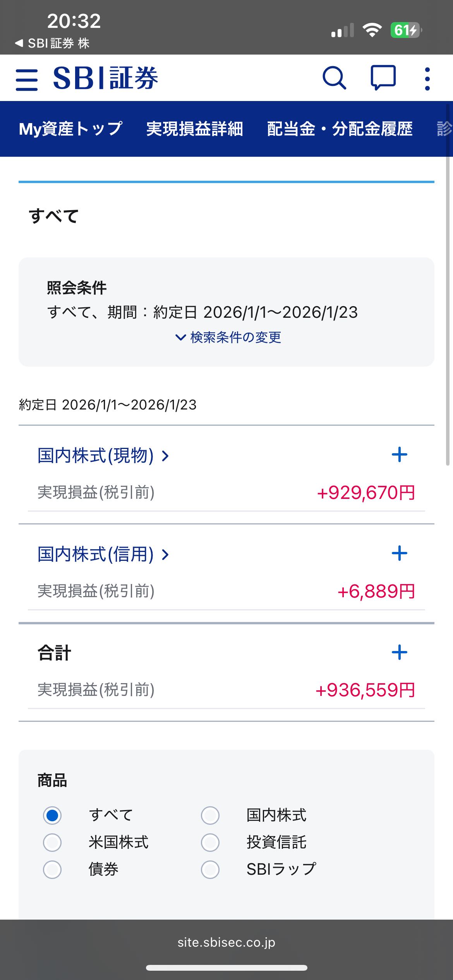The width and height of the screenshot is (453, 980).
Task: Open the chat support icon
Action: point(383,78)
